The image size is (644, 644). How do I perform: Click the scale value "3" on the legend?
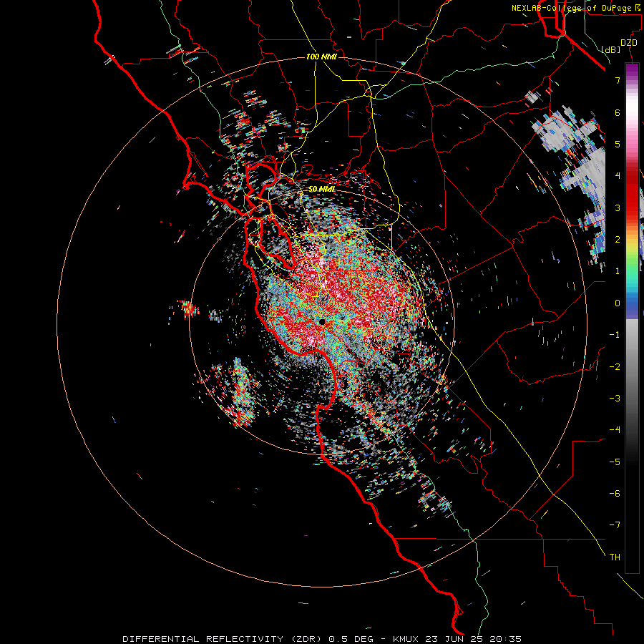pos(618,208)
